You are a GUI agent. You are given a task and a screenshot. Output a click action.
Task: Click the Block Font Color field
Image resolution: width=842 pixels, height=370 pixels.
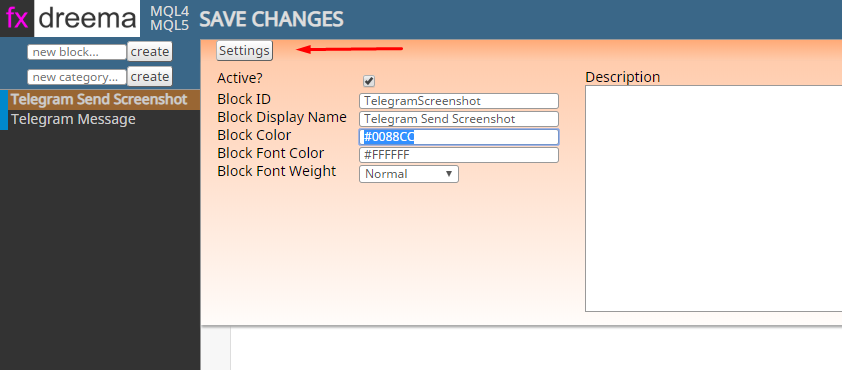coord(459,155)
